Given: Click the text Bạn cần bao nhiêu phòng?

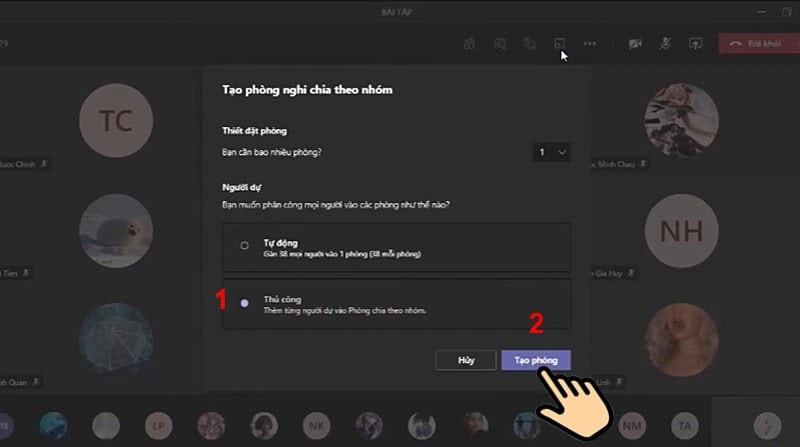Looking at the screenshot, I should coord(272,152).
